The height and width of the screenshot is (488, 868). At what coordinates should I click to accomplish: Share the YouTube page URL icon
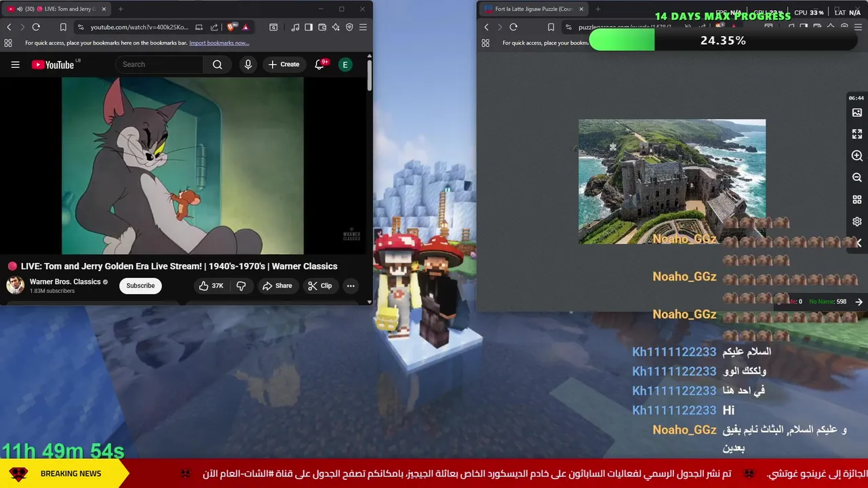214,27
